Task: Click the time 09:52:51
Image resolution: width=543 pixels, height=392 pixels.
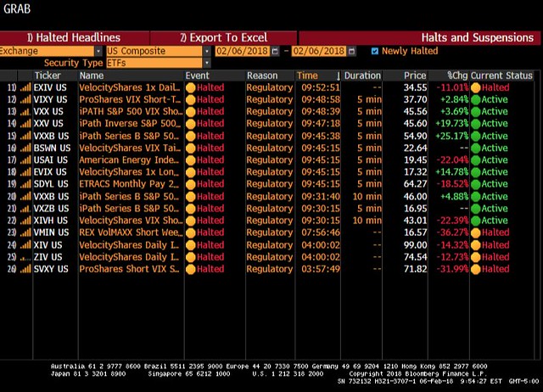Action: pyautogui.click(x=321, y=87)
